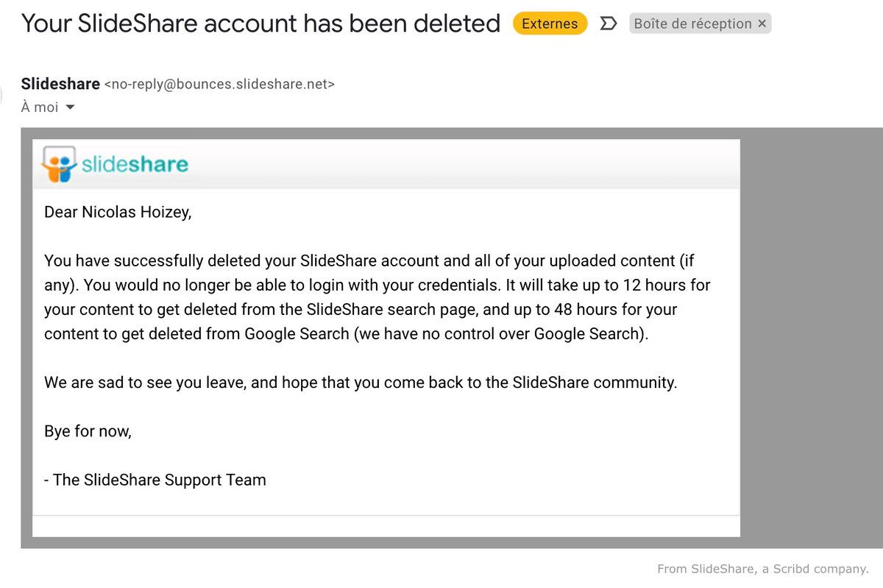Click the À moi recipient text
Viewport: 883px width, 588px height.
coord(40,107)
